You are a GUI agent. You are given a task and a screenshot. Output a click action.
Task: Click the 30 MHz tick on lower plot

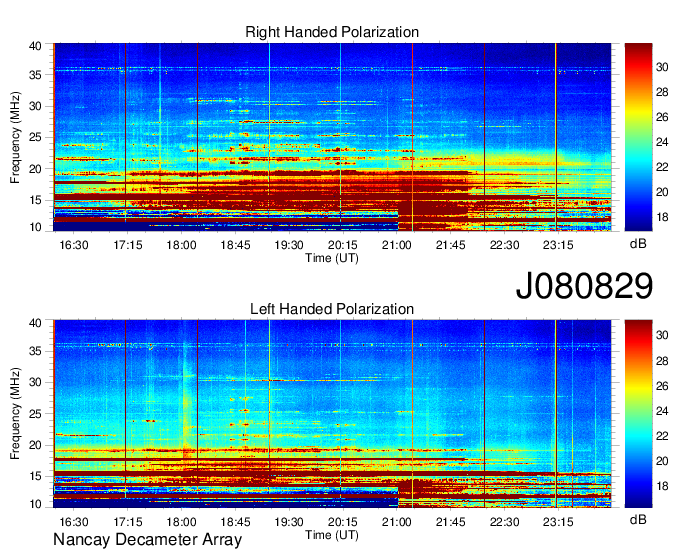pos(35,382)
